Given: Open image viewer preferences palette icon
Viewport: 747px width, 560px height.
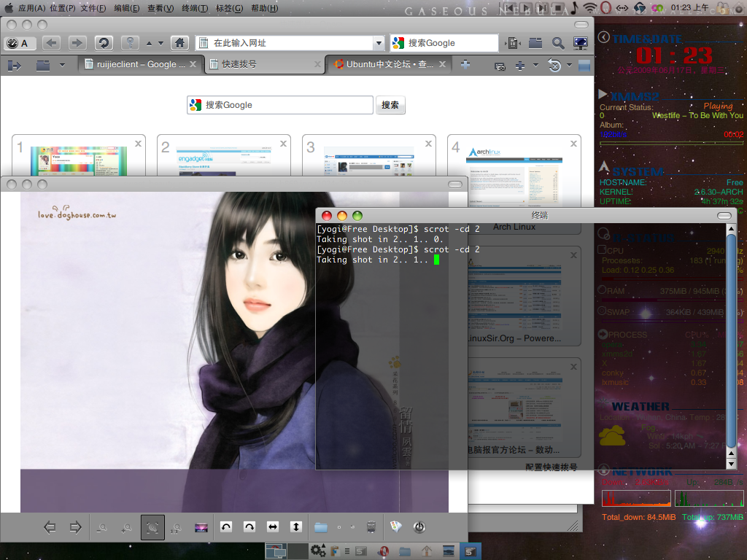Looking at the screenshot, I should 396,526.
